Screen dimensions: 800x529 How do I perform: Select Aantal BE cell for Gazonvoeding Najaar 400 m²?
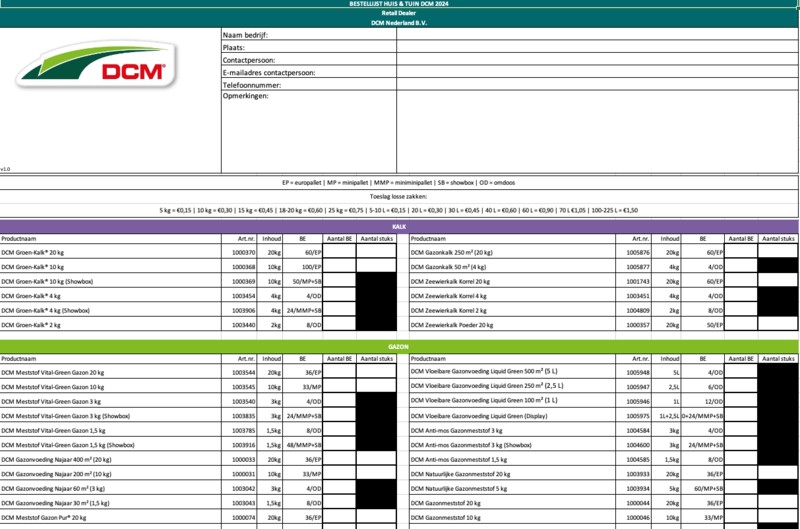point(339,459)
